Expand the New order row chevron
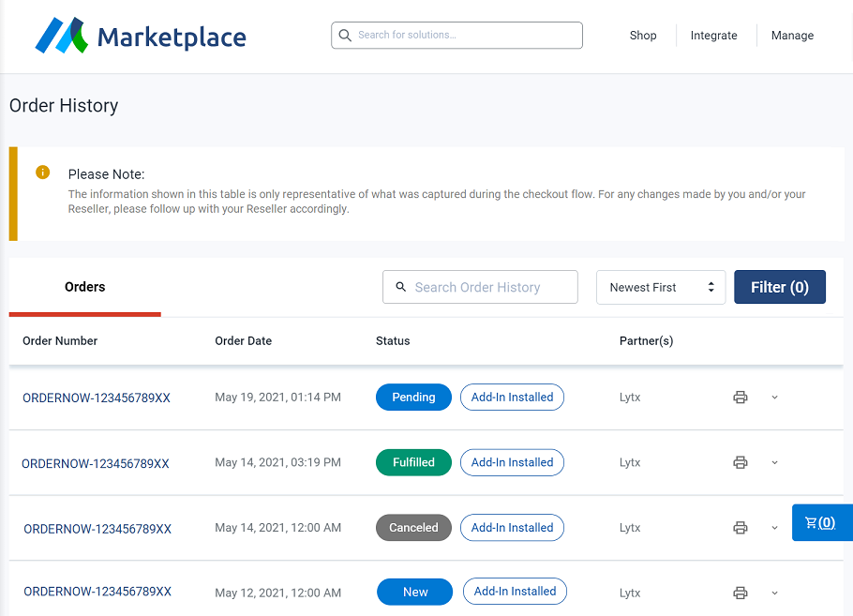This screenshot has width=853, height=616. point(774,593)
